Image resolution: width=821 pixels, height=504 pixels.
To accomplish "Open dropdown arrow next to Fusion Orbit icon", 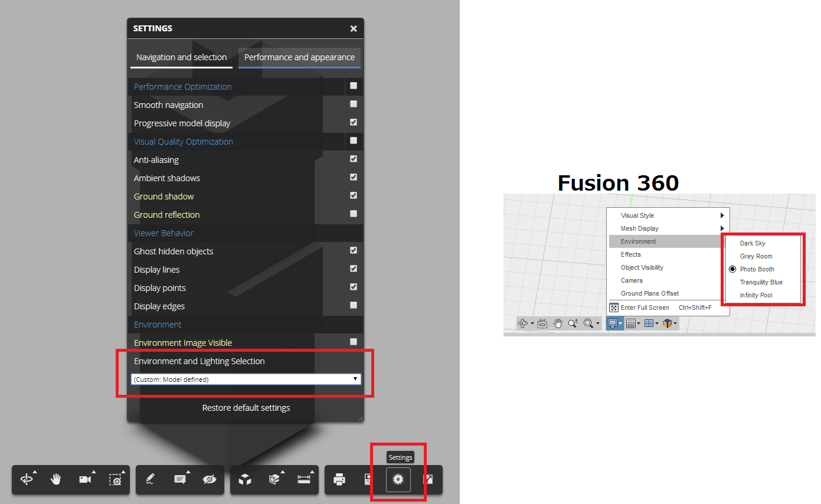I will point(532,324).
